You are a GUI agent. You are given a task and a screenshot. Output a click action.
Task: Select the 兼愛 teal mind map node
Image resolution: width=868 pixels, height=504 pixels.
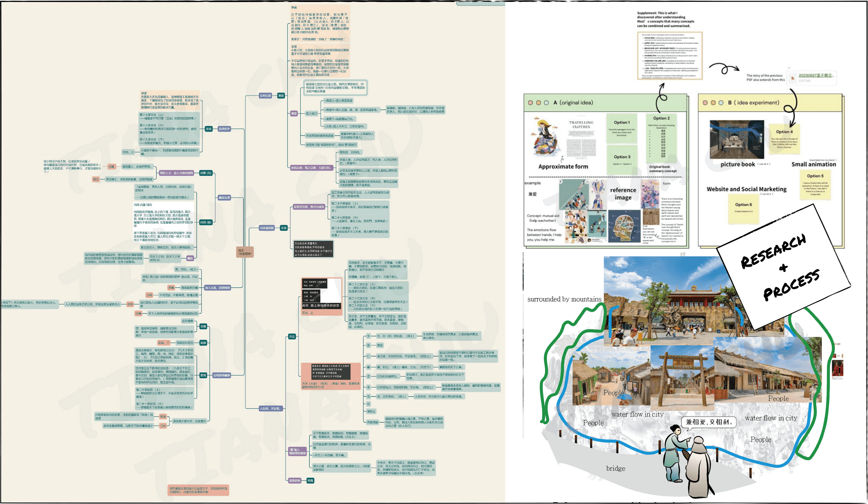281,95
